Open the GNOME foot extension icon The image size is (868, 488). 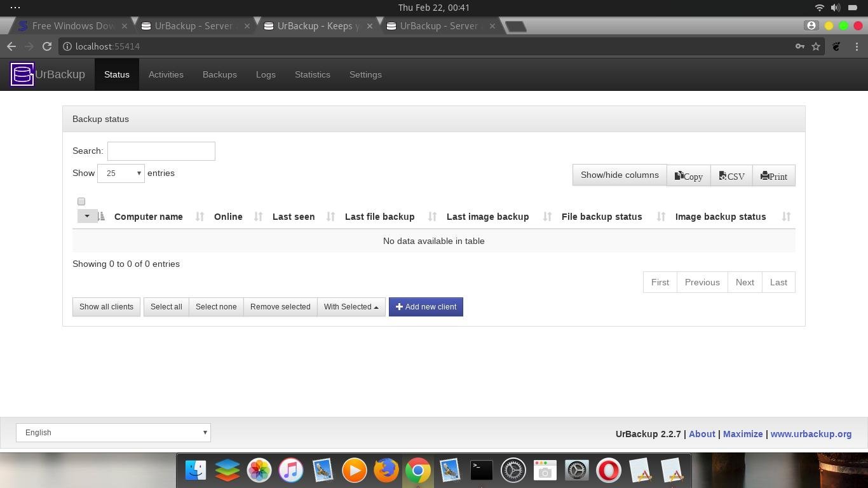point(837,46)
